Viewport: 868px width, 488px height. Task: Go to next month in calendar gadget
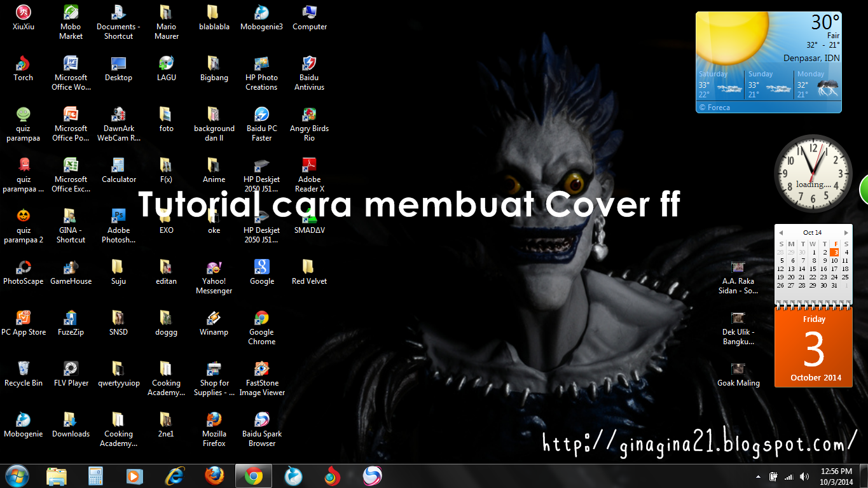(x=846, y=233)
